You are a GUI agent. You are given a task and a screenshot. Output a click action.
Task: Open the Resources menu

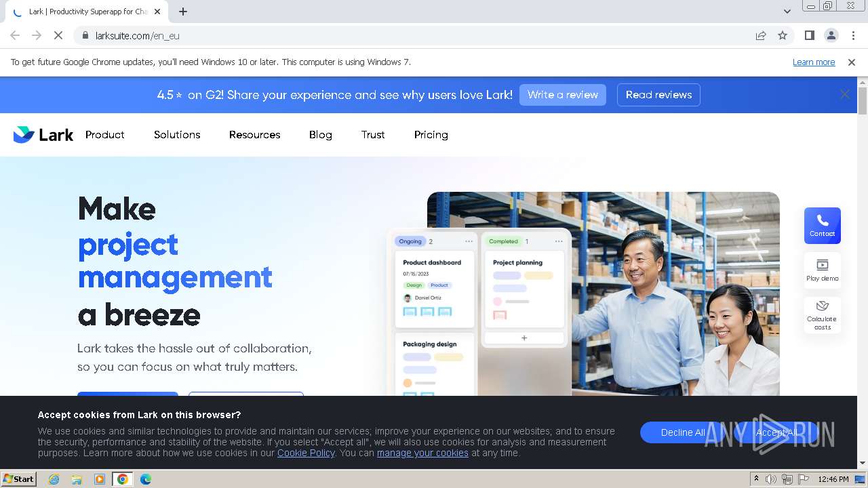254,135
